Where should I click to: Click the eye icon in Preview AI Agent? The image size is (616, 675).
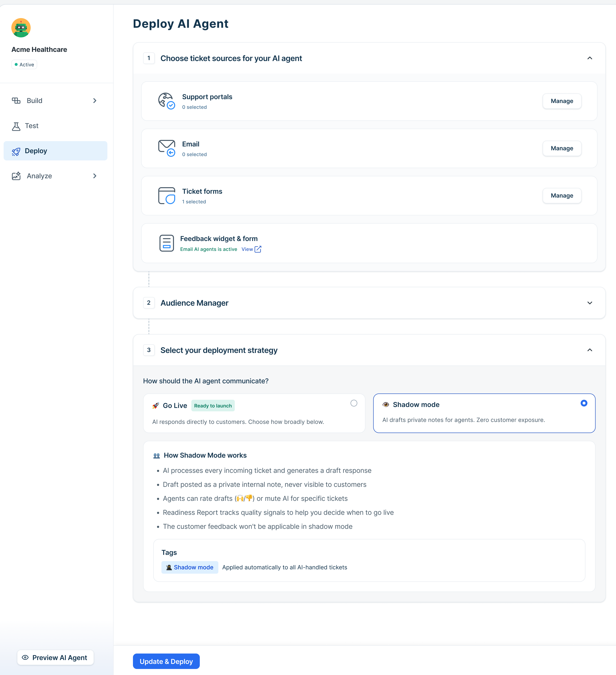coord(25,657)
